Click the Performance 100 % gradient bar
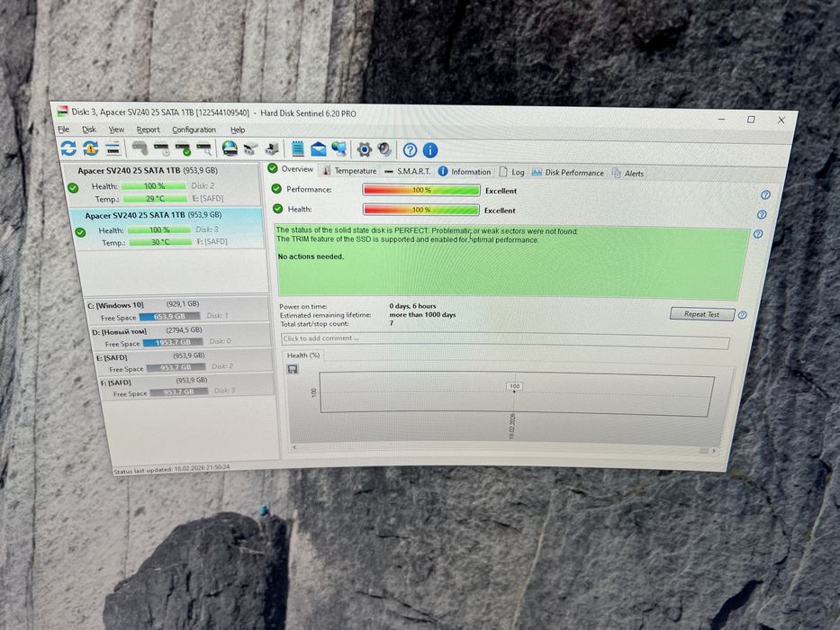The width and height of the screenshot is (840, 630). pos(421,190)
